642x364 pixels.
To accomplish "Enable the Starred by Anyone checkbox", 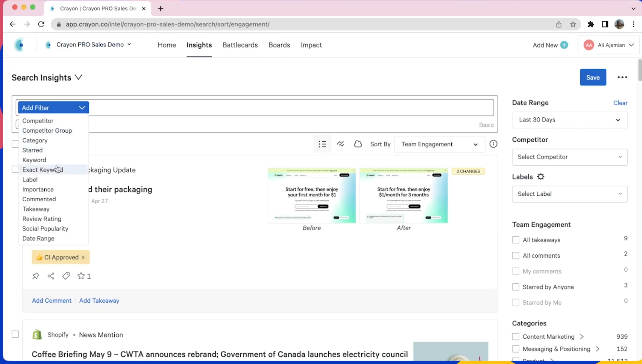I will pyautogui.click(x=515, y=287).
